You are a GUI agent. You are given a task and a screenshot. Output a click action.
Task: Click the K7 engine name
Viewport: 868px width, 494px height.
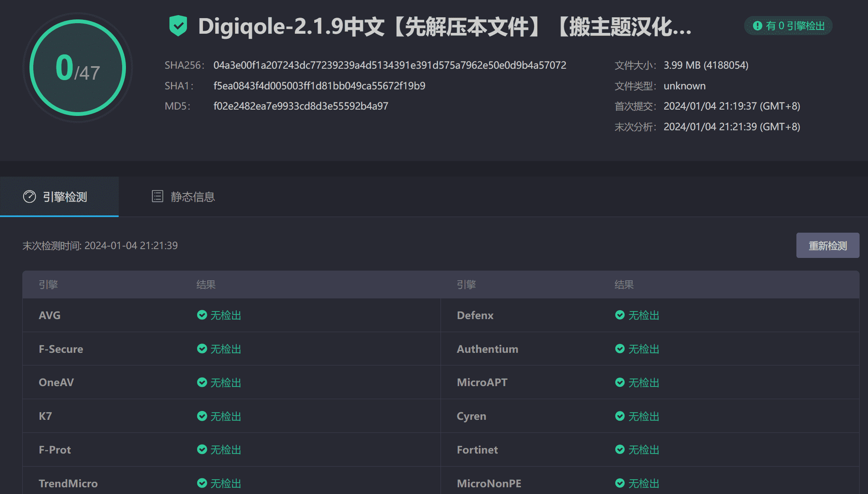[x=45, y=416]
